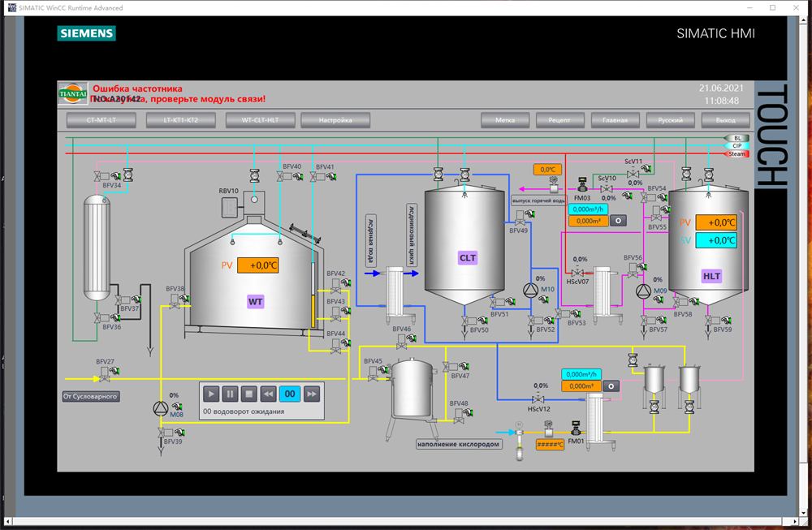Viewport: 812px width, 530px height.
Task: Step forward with the fast-forward button
Action: click(312, 394)
